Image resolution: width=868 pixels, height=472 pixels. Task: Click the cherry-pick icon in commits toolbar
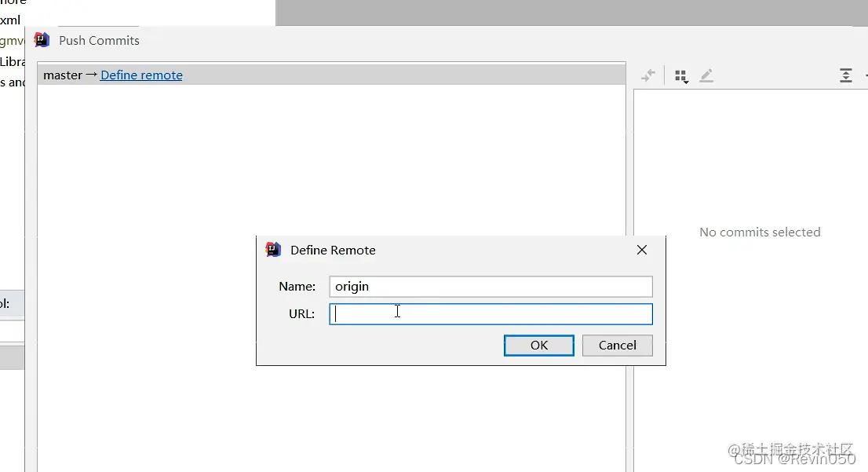[647, 75]
